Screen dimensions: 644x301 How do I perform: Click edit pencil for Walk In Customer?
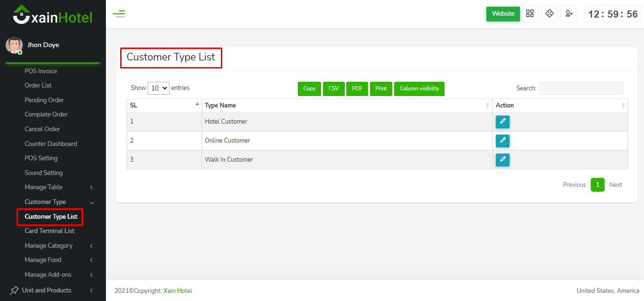click(502, 160)
